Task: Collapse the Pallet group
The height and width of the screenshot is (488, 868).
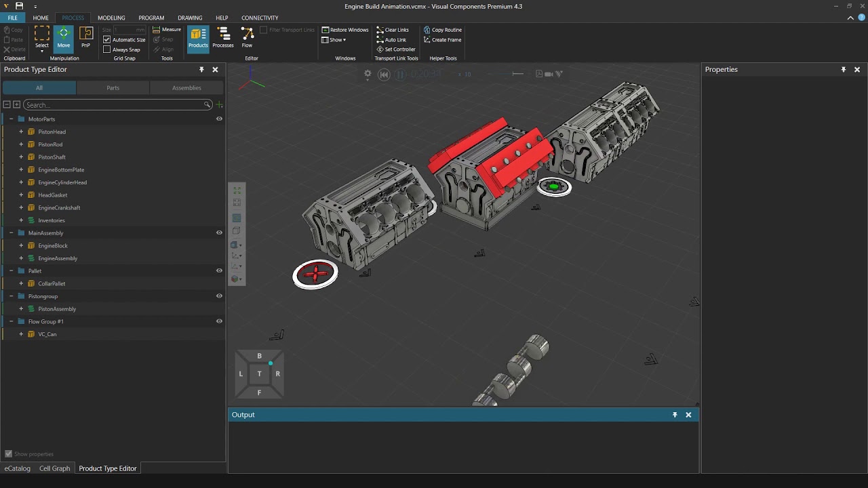Action: (11, 270)
